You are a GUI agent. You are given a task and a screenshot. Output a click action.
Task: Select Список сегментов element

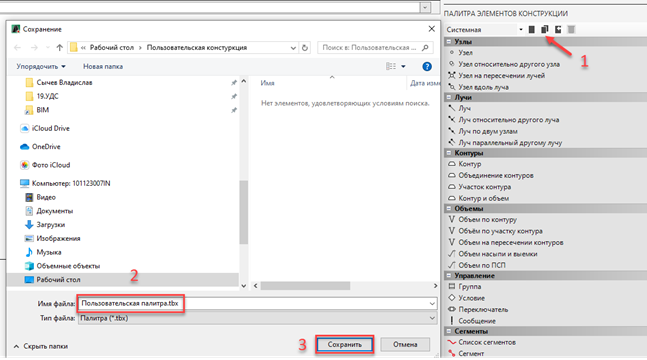tap(487, 342)
